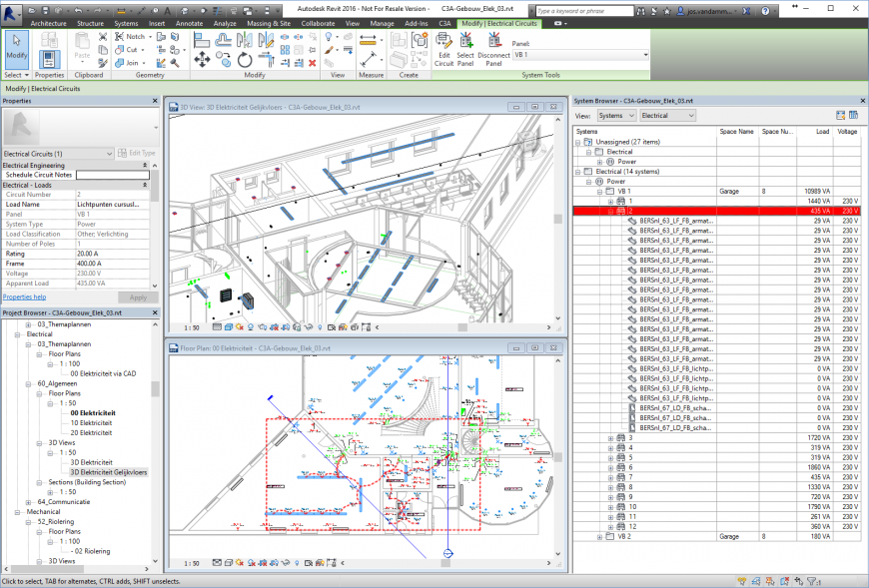Switch to the Collaborate ribbon tab
This screenshot has height=588, width=869.
(x=318, y=23)
